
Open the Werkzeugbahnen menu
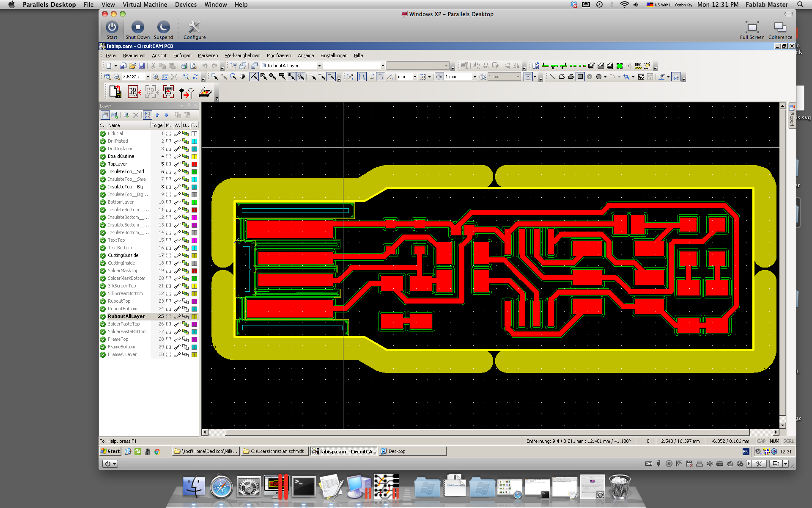coord(242,55)
